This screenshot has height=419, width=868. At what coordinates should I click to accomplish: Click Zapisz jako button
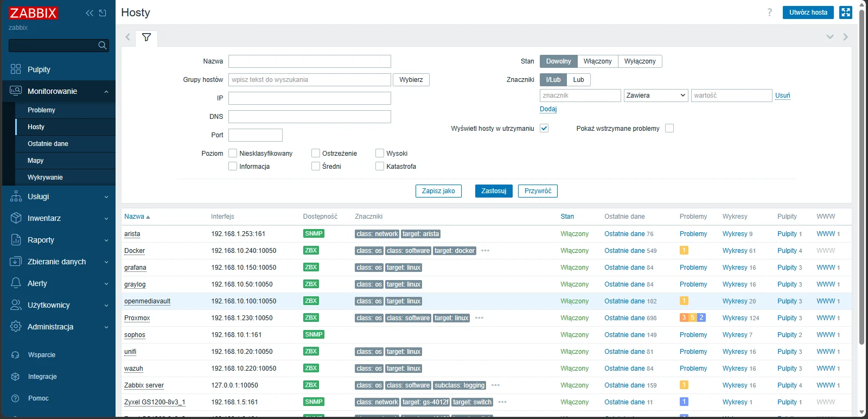(438, 191)
